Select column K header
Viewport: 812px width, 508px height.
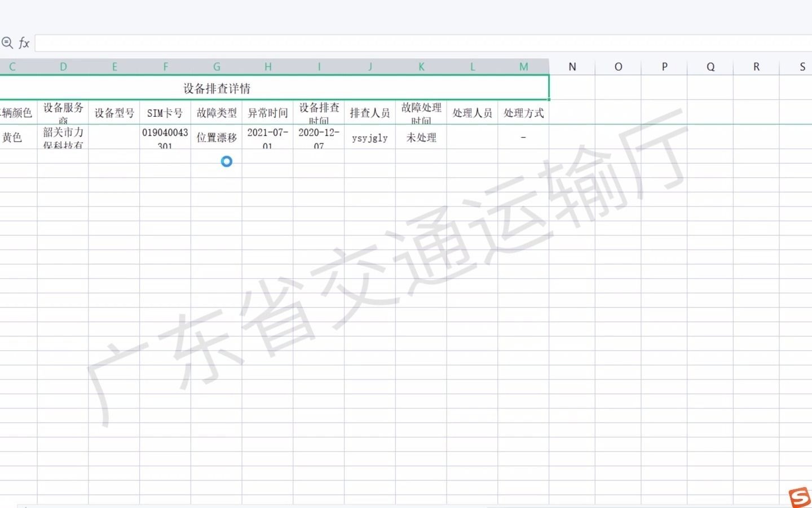[421, 67]
